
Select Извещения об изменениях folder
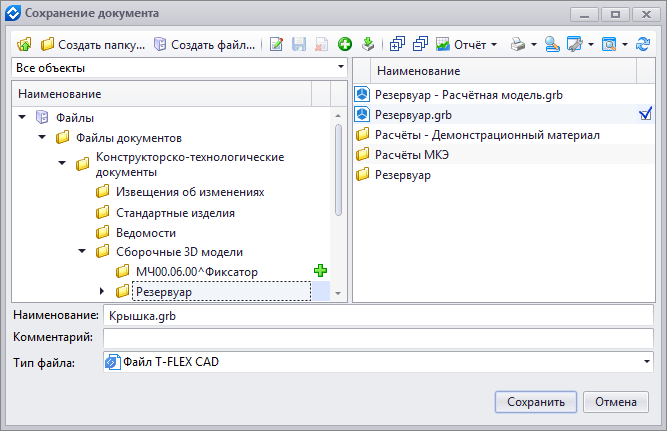pos(190,192)
